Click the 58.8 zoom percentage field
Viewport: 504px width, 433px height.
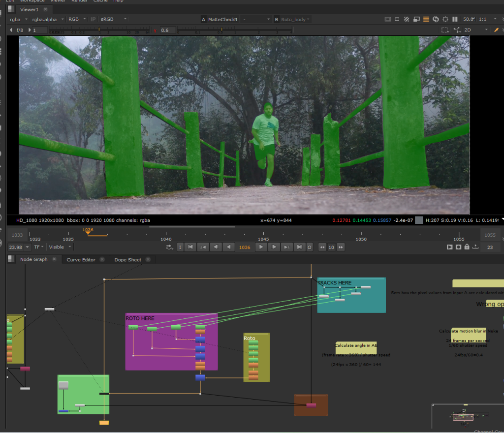click(469, 19)
